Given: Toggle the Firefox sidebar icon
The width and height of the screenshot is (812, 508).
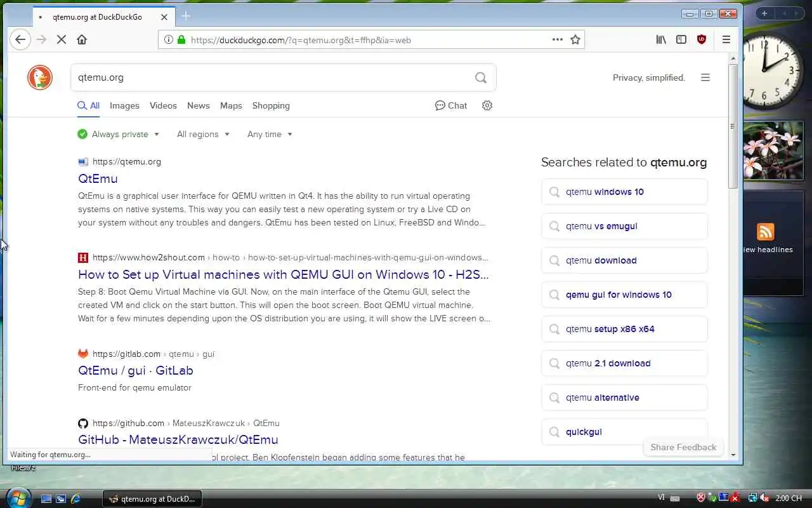Looking at the screenshot, I should click(681, 39).
